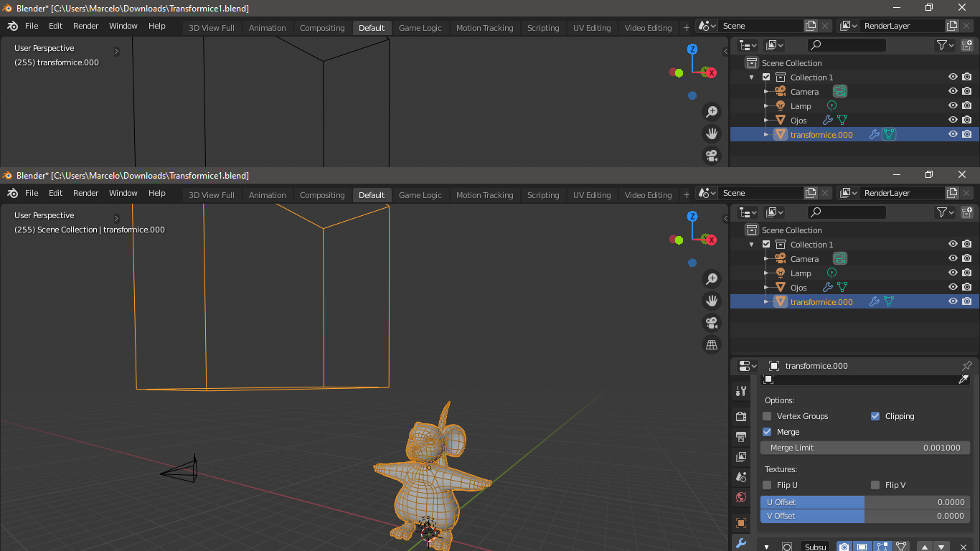The image size is (980, 551).
Task: Switch to Scripting workspace tab in front window
Action: pos(543,195)
